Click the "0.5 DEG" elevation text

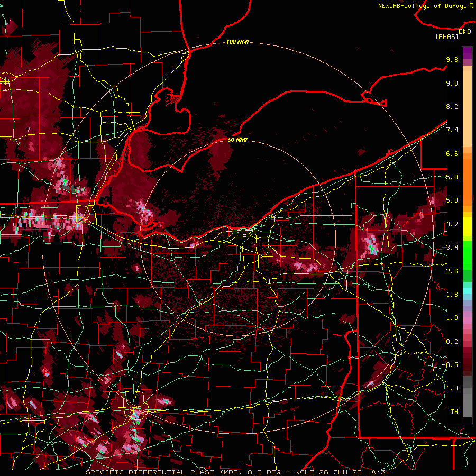pyautogui.click(x=264, y=472)
